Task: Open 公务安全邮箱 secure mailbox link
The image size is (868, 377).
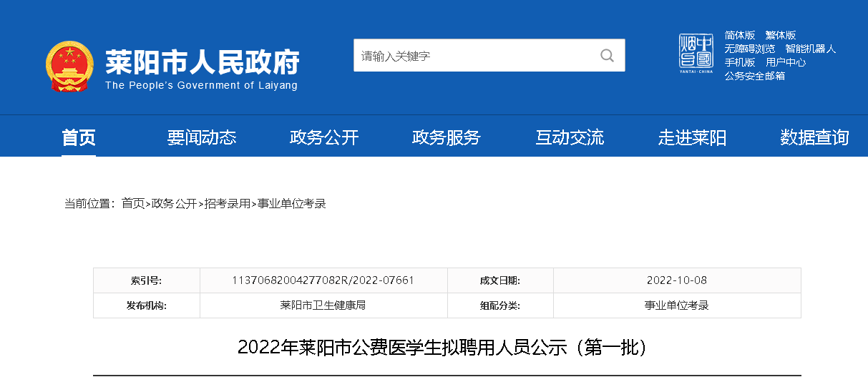Action: click(x=755, y=76)
